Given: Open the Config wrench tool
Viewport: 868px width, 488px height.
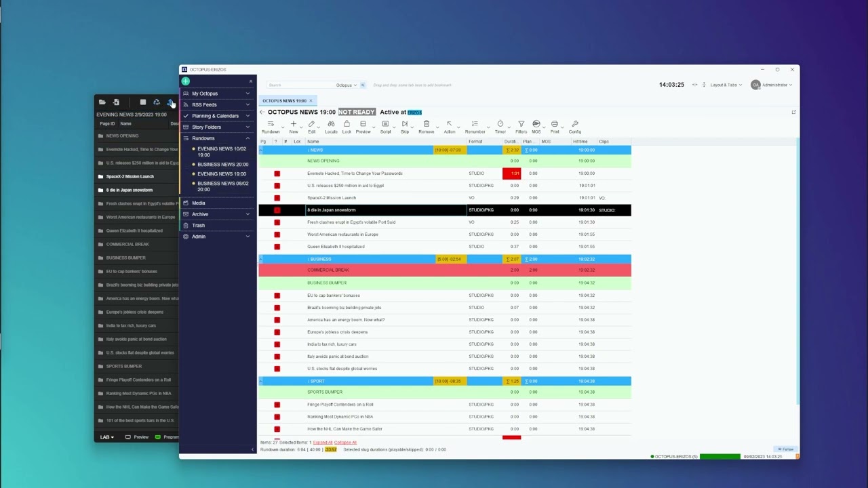Looking at the screenshot, I should coord(575,127).
